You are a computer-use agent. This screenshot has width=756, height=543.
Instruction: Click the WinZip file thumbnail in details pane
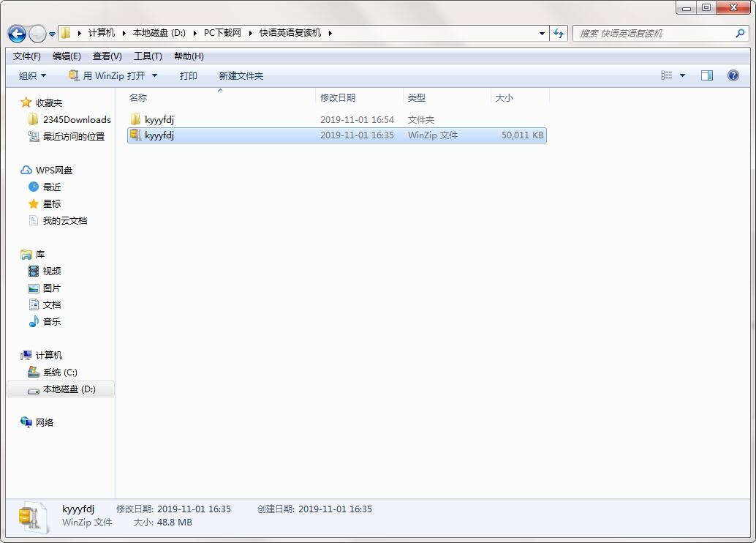tap(32, 518)
